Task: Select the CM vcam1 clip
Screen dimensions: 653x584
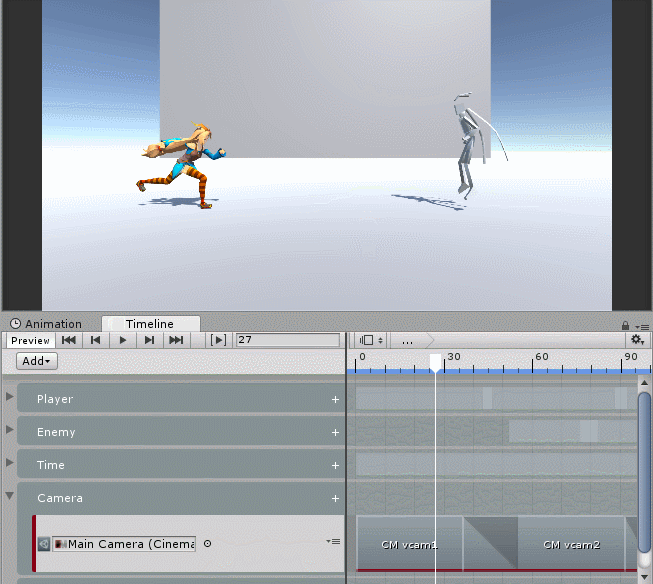Action: pyautogui.click(x=409, y=544)
